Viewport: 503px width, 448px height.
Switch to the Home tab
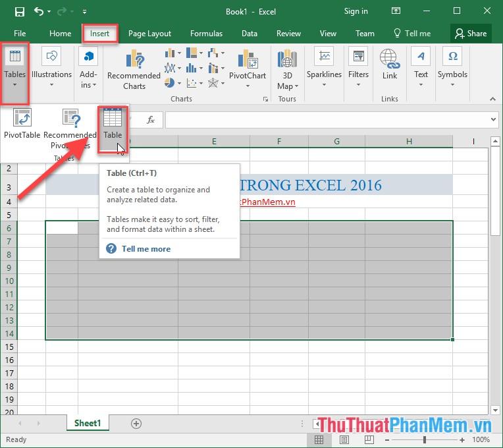pos(61,34)
